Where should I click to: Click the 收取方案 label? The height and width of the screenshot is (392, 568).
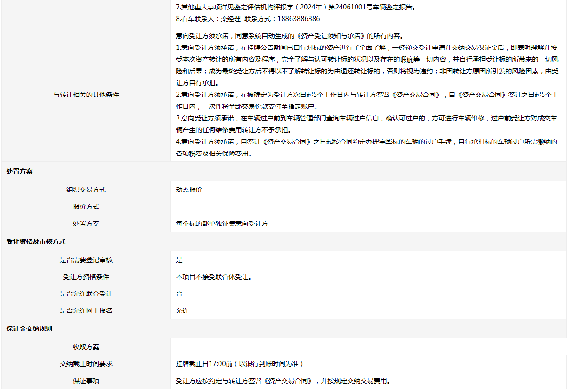pos(86,347)
